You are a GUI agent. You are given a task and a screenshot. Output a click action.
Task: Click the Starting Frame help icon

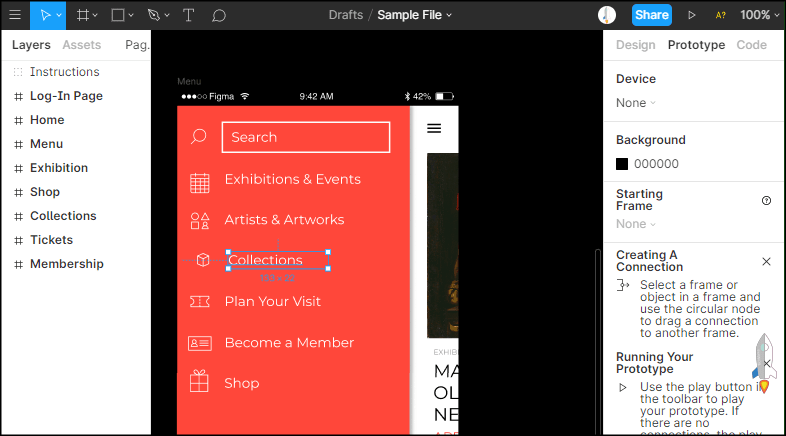point(766,200)
